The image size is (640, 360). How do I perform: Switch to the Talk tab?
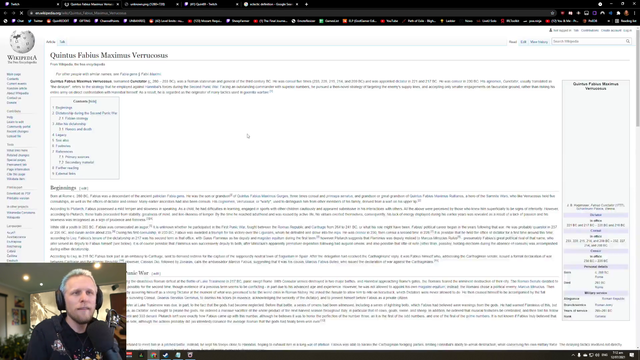pyautogui.click(x=62, y=42)
